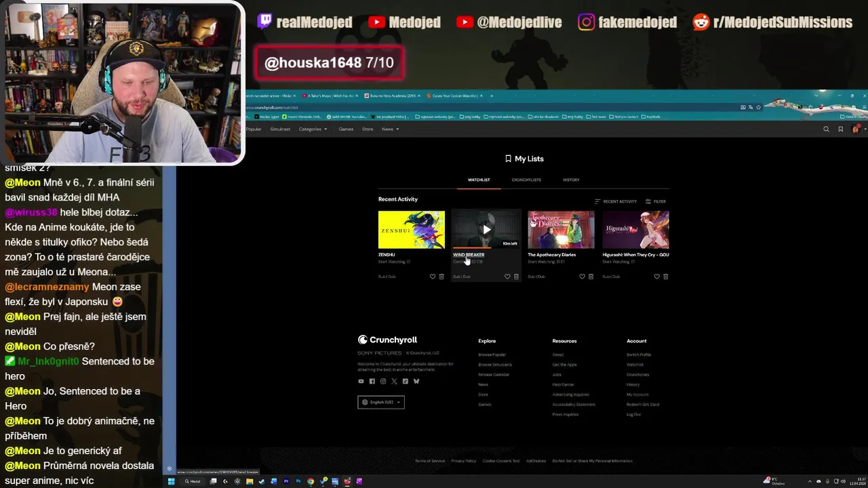Open Popular in top navigation
The width and height of the screenshot is (868, 488).
point(254,129)
